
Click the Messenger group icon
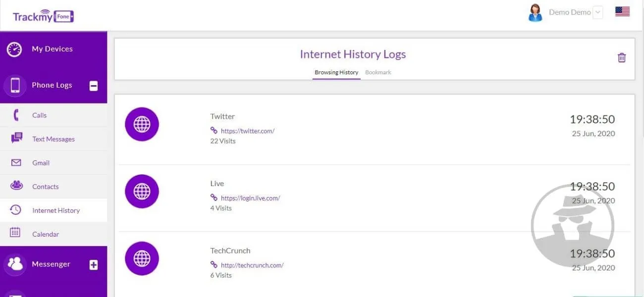[x=15, y=264]
